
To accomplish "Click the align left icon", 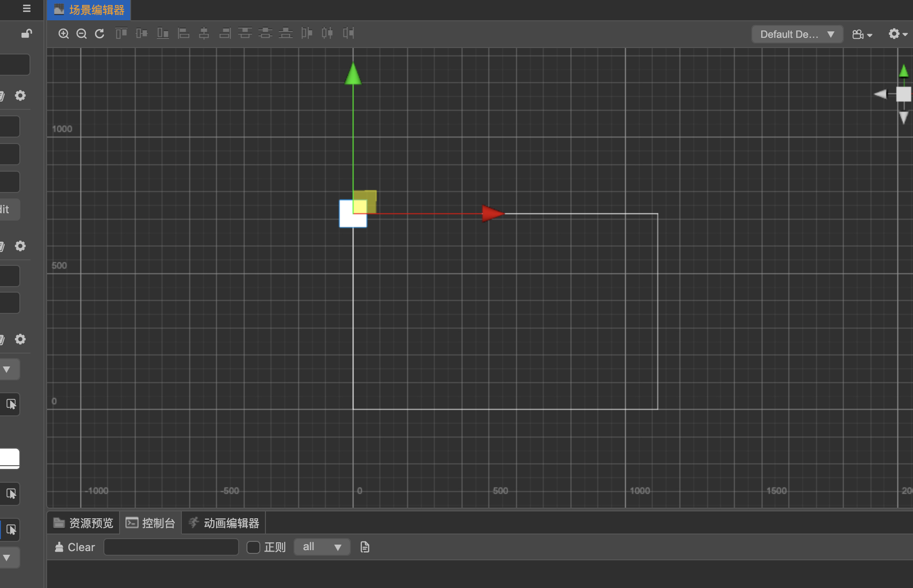I will click(x=184, y=33).
